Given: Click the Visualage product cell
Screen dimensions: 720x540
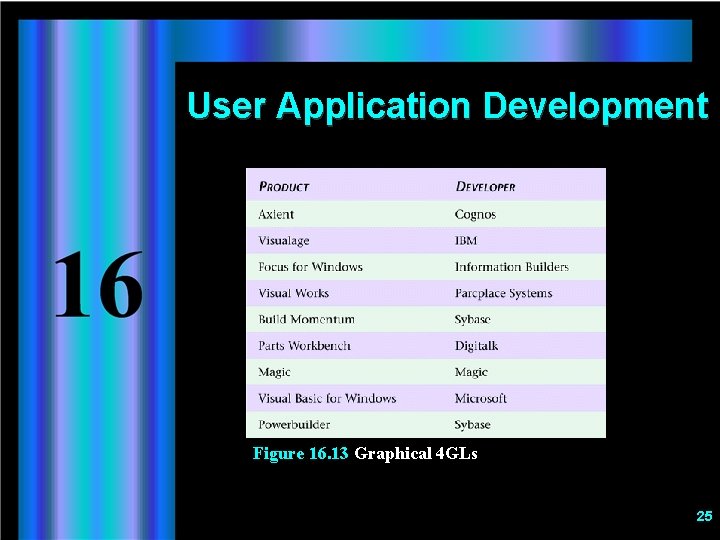Looking at the screenshot, I should click(x=284, y=241).
